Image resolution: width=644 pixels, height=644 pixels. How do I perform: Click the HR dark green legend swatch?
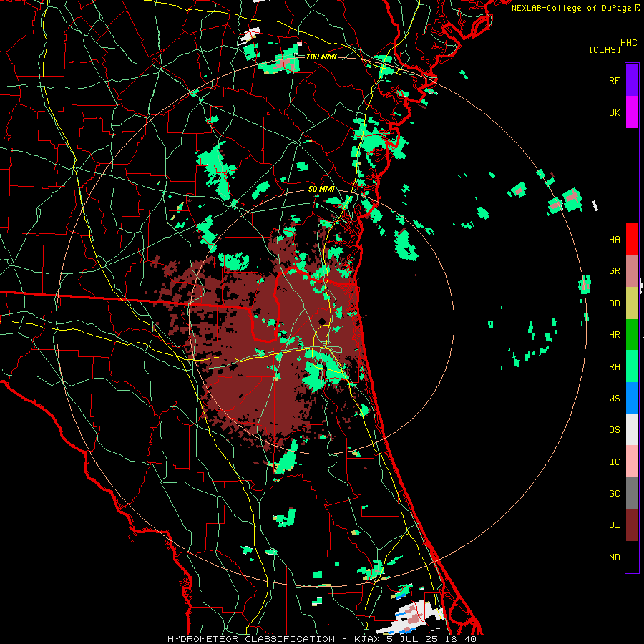632,334
